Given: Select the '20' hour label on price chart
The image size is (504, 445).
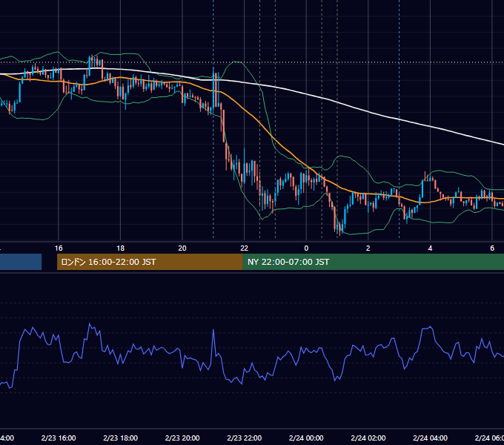Looking at the screenshot, I should (x=182, y=248).
